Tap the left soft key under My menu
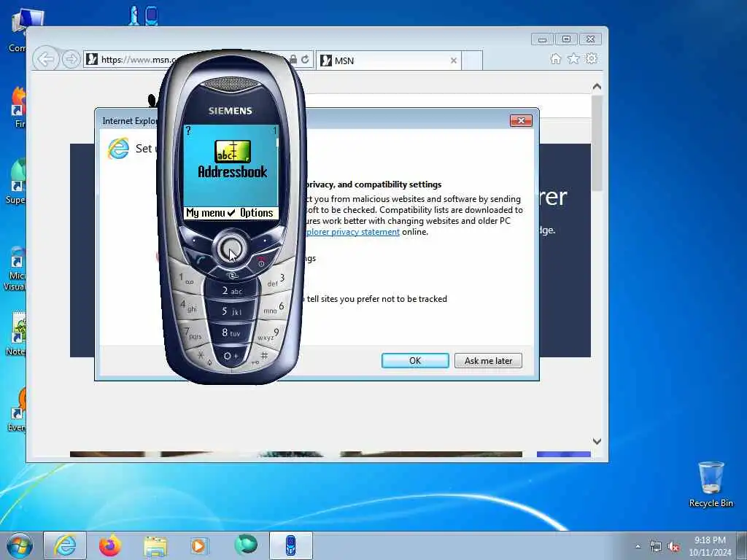Image resolution: width=747 pixels, height=560 pixels. coord(194,241)
